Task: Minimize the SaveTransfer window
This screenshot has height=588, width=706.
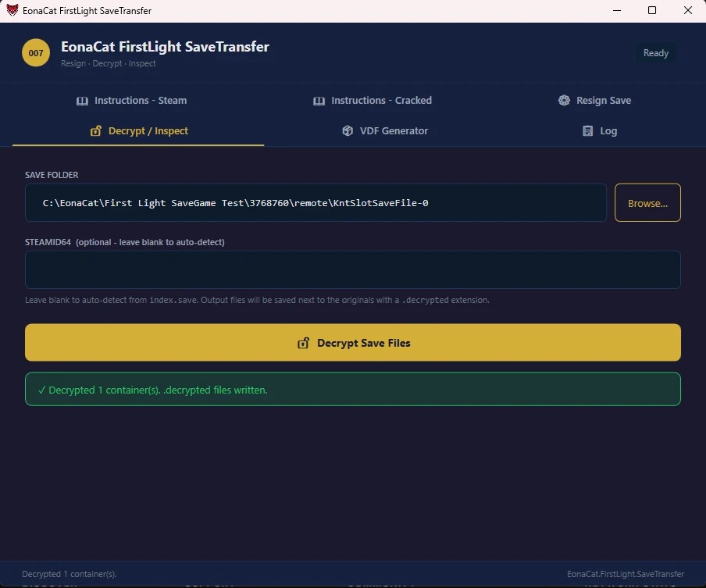Action: pyautogui.click(x=617, y=10)
